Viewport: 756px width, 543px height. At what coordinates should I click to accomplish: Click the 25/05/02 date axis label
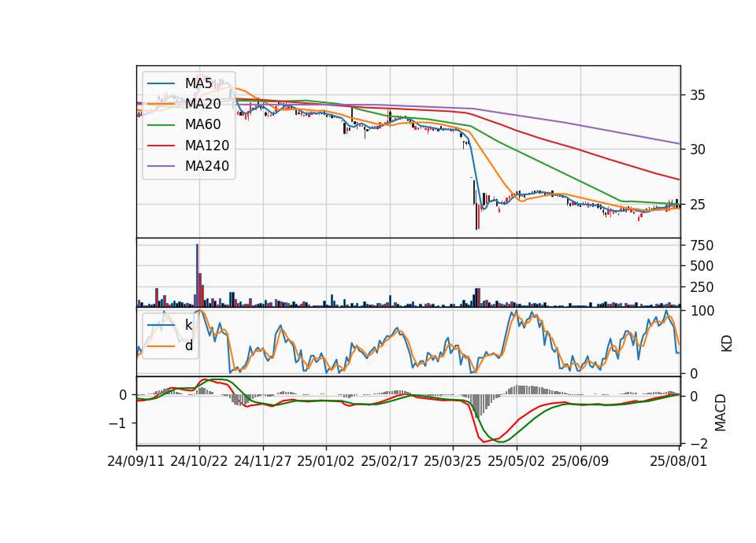click(517, 461)
